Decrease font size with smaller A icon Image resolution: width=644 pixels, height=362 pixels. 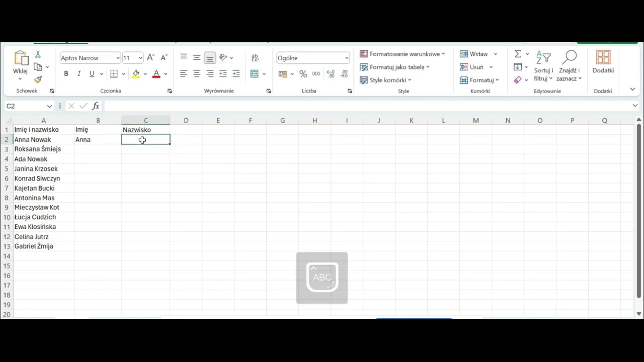164,58
